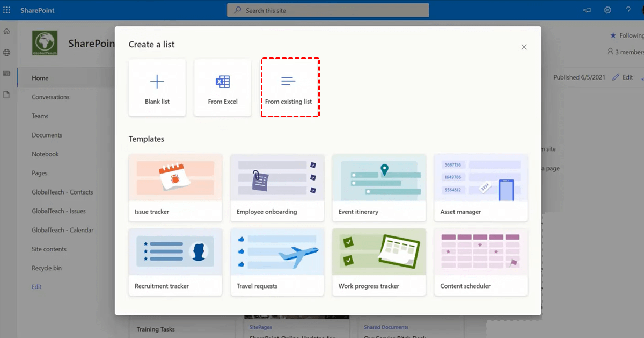
Task: Close the Create a list dialog
Action: point(524,47)
